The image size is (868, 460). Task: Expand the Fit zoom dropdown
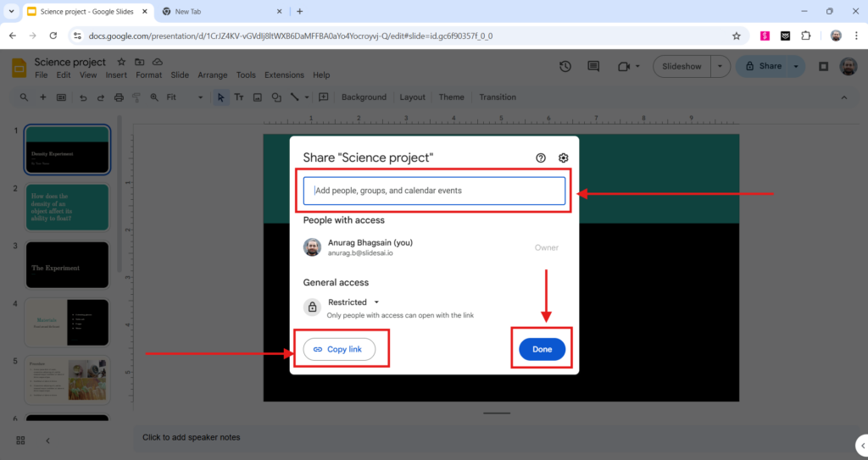tap(184, 97)
